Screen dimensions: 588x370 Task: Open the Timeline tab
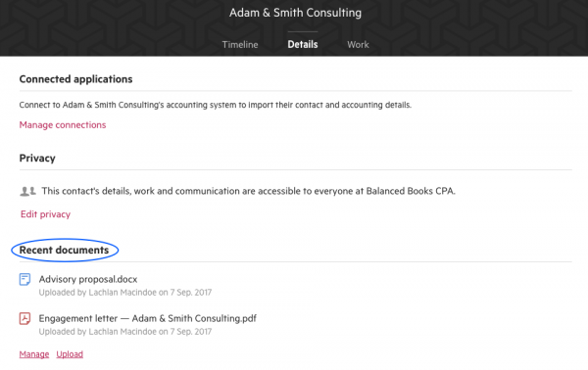(240, 45)
